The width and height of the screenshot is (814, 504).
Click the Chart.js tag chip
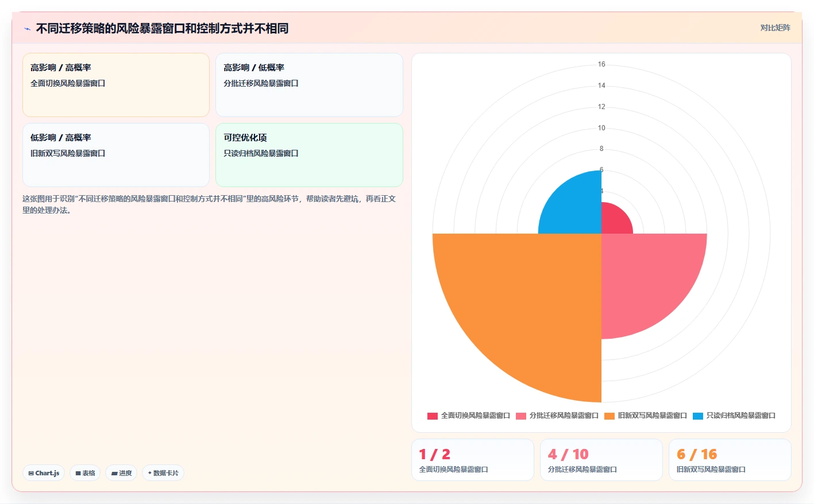(44, 473)
